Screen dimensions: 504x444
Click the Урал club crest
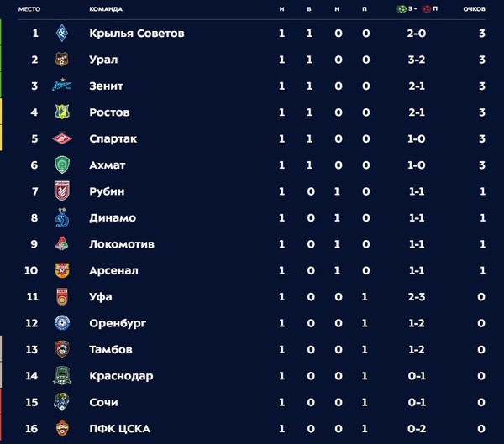coord(62,60)
